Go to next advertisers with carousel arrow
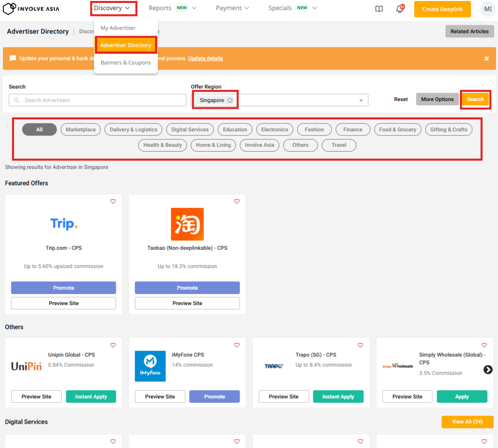This screenshot has width=498, height=448. point(488,370)
